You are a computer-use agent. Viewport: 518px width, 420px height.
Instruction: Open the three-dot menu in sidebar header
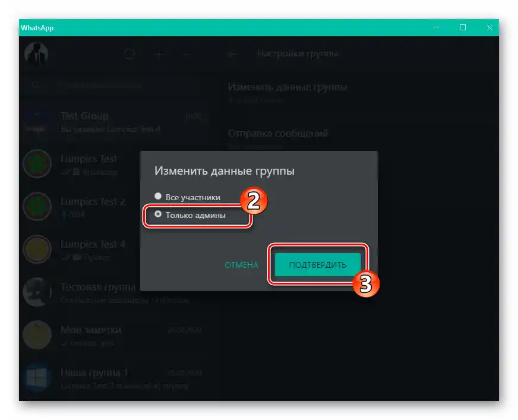(x=189, y=54)
